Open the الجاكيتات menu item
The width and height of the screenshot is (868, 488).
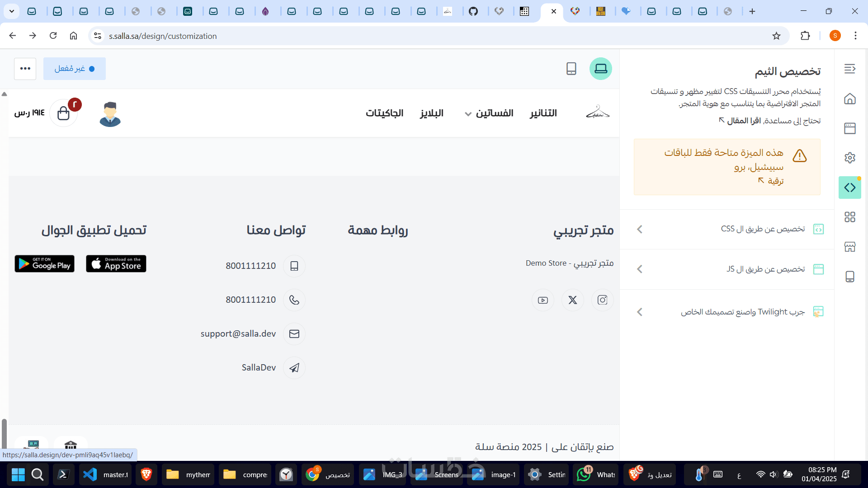pyautogui.click(x=384, y=113)
